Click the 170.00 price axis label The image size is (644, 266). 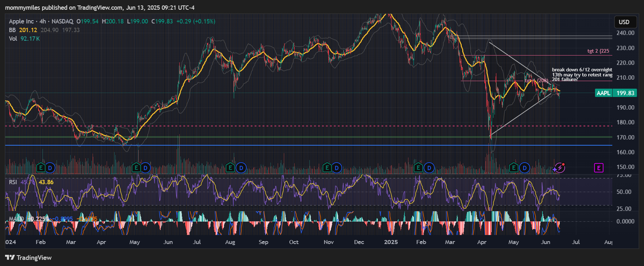click(x=626, y=137)
